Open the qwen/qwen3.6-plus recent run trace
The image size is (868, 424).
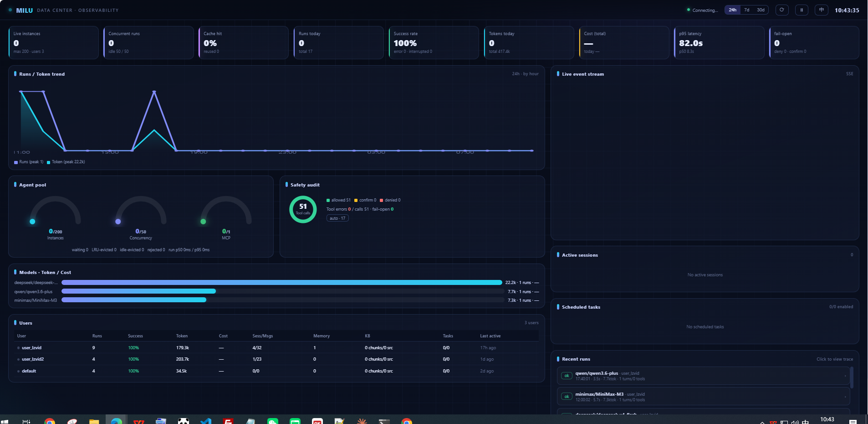(x=703, y=376)
